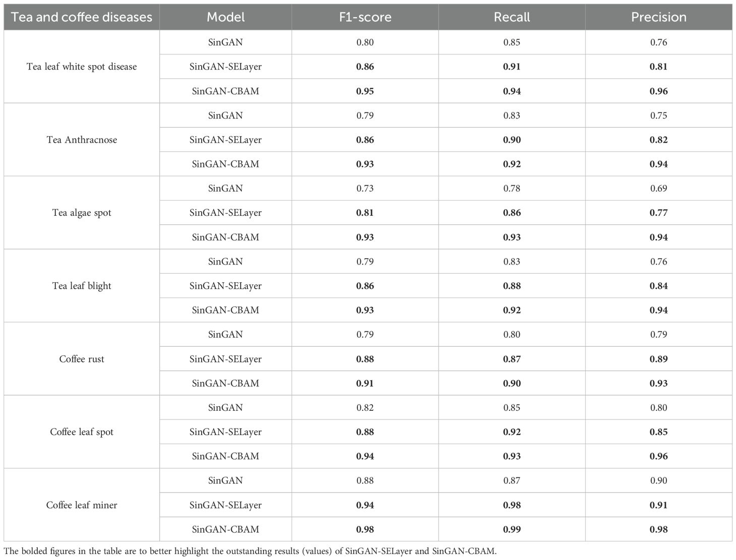This screenshot has width=736, height=560.
Task: Select the 'Tea algae spot' row label
Action: [x=82, y=213]
